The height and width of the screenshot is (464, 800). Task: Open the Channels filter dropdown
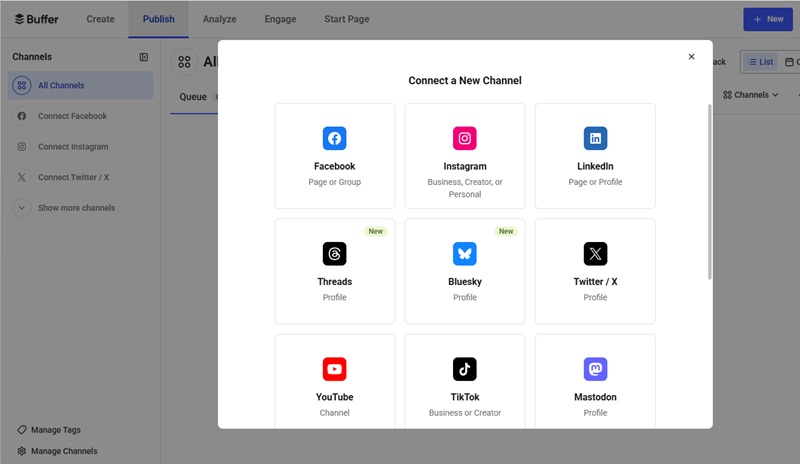[751, 95]
